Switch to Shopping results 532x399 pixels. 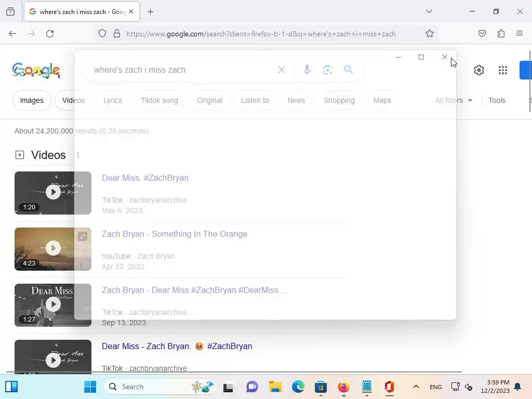click(339, 100)
